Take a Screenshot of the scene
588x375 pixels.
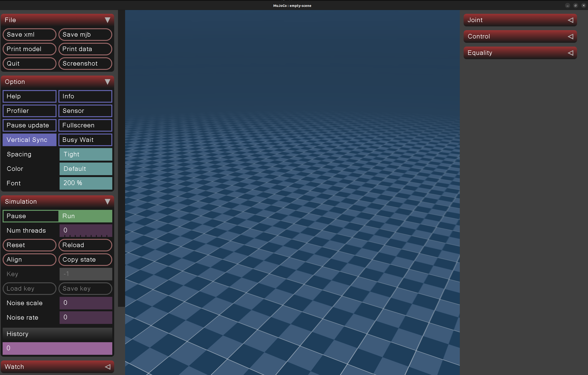coord(85,63)
